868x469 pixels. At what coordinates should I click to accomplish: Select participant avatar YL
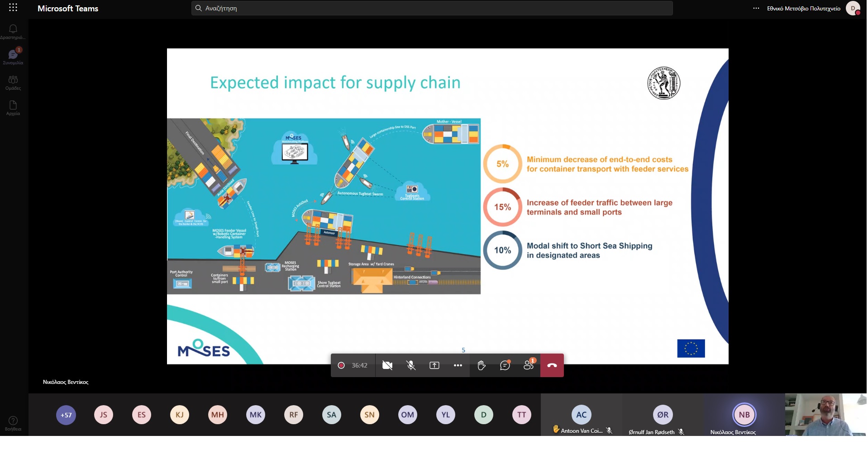coord(446,415)
